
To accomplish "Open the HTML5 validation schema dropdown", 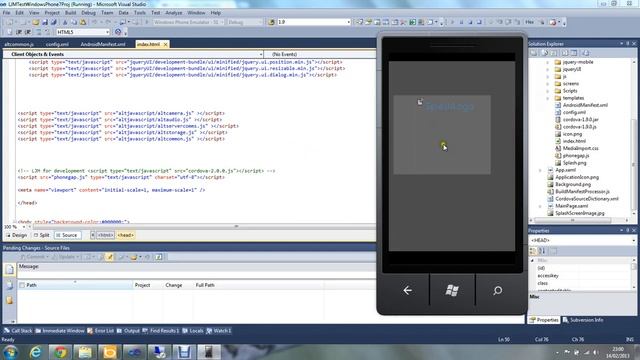I will (x=83, y=32).
